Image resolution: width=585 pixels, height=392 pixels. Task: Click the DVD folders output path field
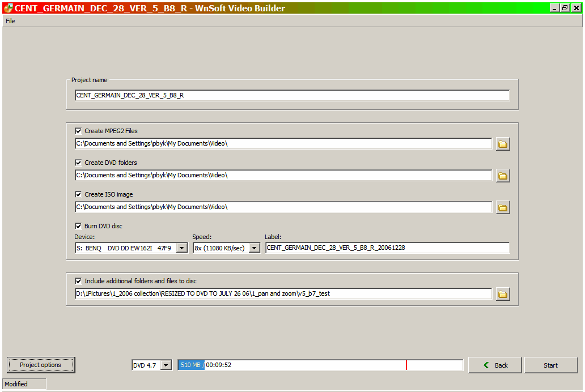[x=283, y=175]
